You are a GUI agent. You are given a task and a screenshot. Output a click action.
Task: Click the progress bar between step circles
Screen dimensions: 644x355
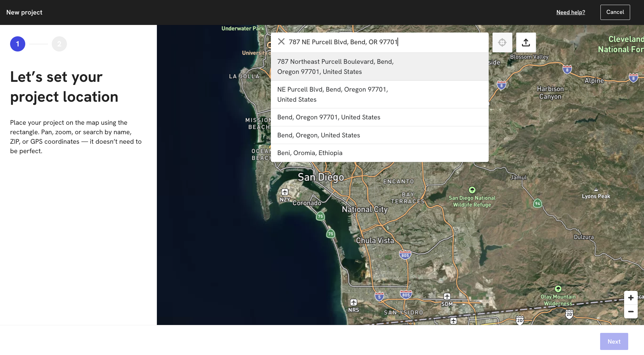38,44
